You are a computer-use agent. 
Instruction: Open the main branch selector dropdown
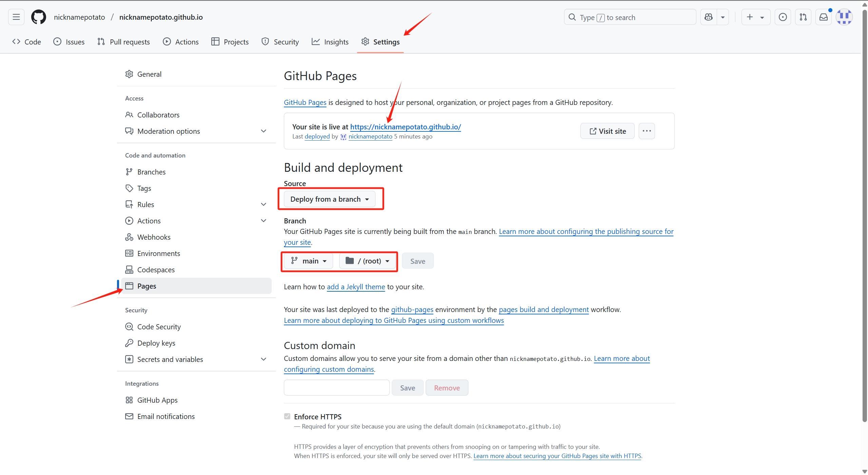(x=308, y=261)
